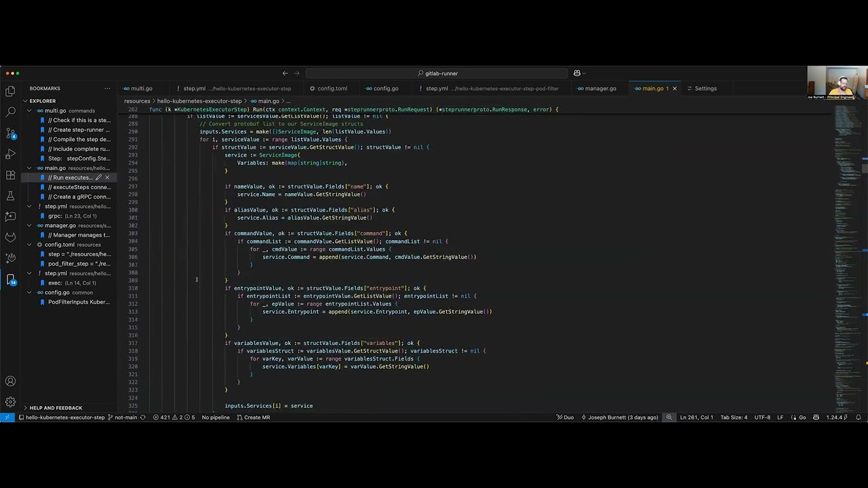The height and width of the screenshot is (488, 868).
Task: Open Run and Debug view
Action: click(10, 154)
